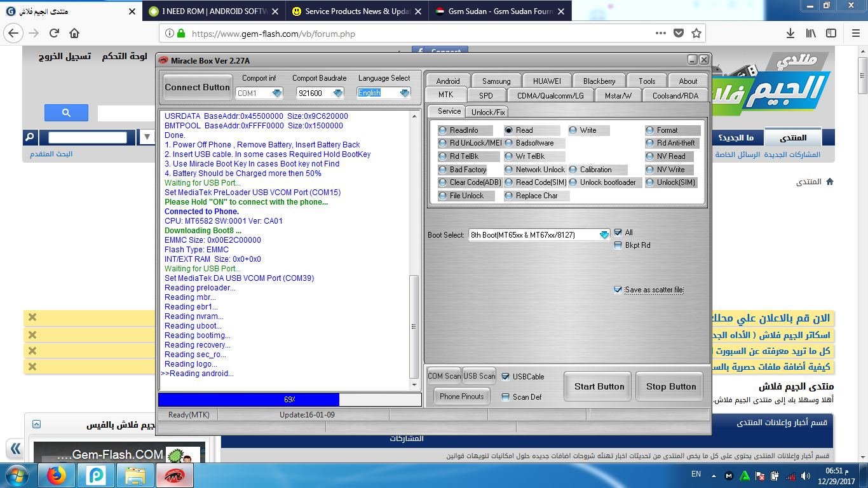Open the blue P app in the taskbar

[x=96, y=475]
